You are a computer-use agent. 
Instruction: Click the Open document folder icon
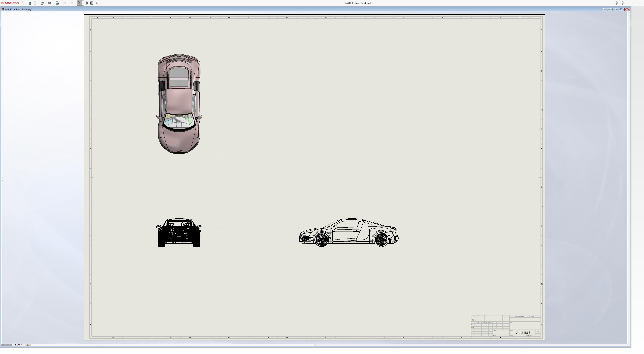click(x=42, y=3)
